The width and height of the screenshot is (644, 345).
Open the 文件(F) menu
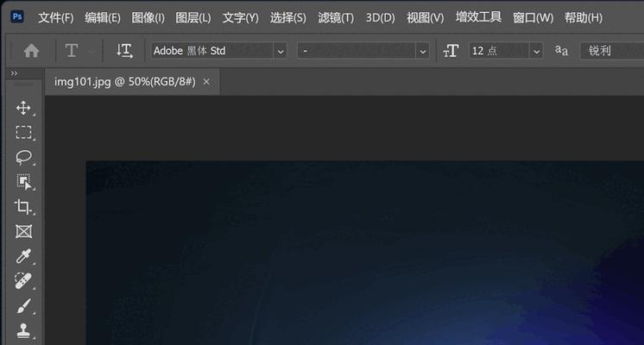click(x=56, y=17)
